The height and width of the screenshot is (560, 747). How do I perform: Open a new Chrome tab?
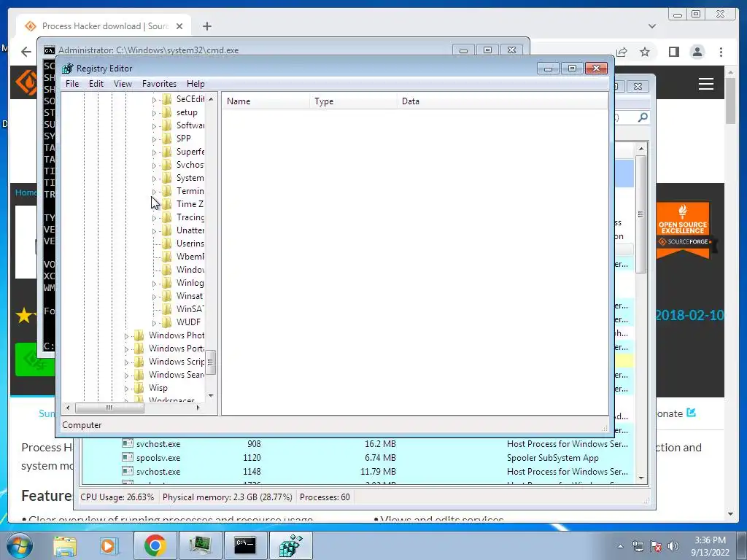tap(206, 26)
